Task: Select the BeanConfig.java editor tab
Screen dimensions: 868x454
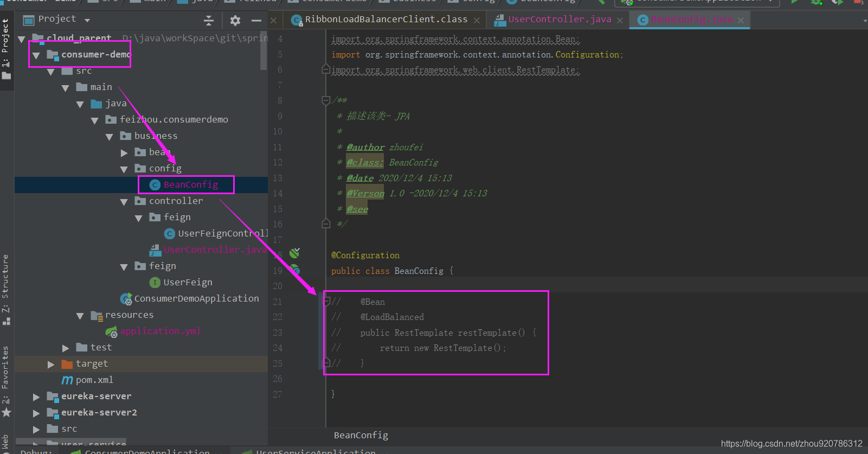Action: [692, 20]
